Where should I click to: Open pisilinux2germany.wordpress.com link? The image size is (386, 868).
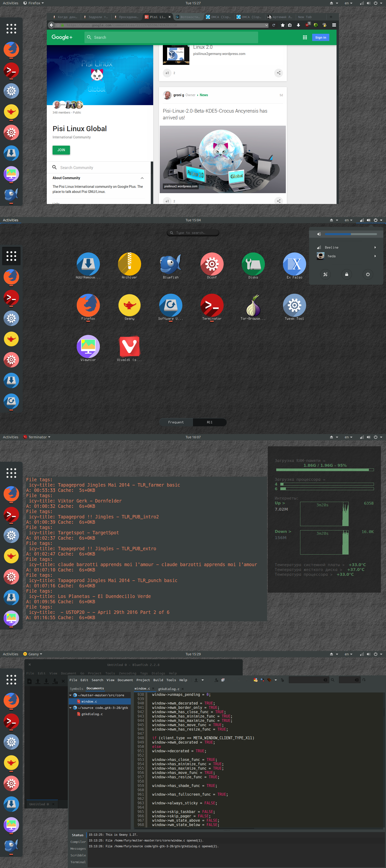(219, 54)
